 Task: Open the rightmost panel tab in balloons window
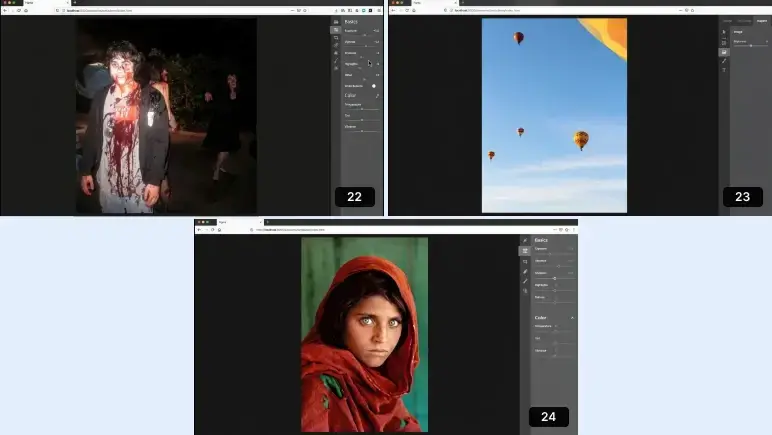pyautogui.click(x=762, y=21)
